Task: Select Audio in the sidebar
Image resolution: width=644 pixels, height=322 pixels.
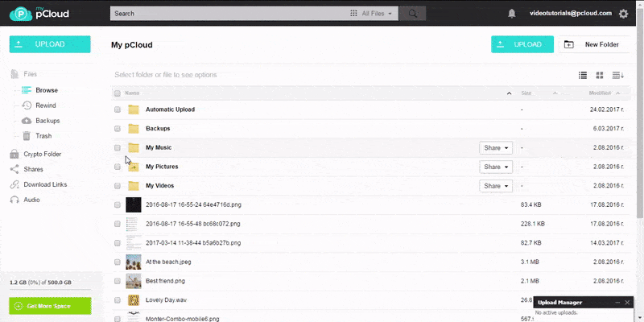Action: (31, 200)
